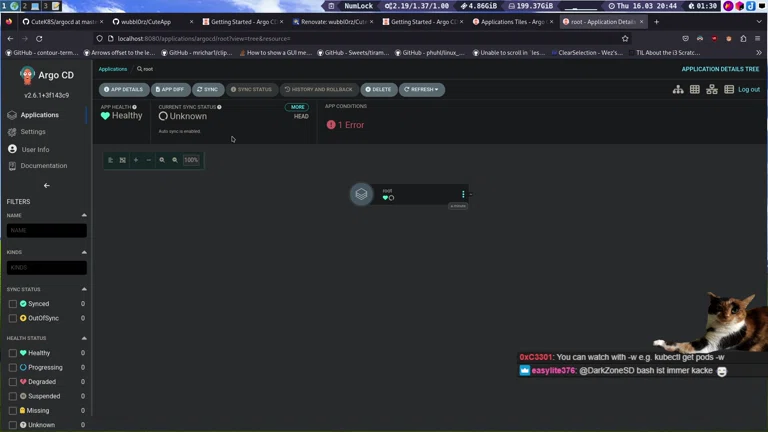This screenshot has width=768, height=432.
Task: Collapse the Health Status filter section
Action: [84, 338]
